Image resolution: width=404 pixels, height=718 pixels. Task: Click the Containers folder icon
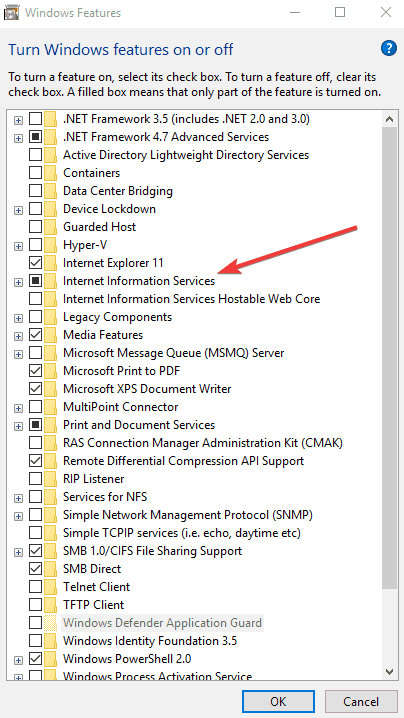50,173
